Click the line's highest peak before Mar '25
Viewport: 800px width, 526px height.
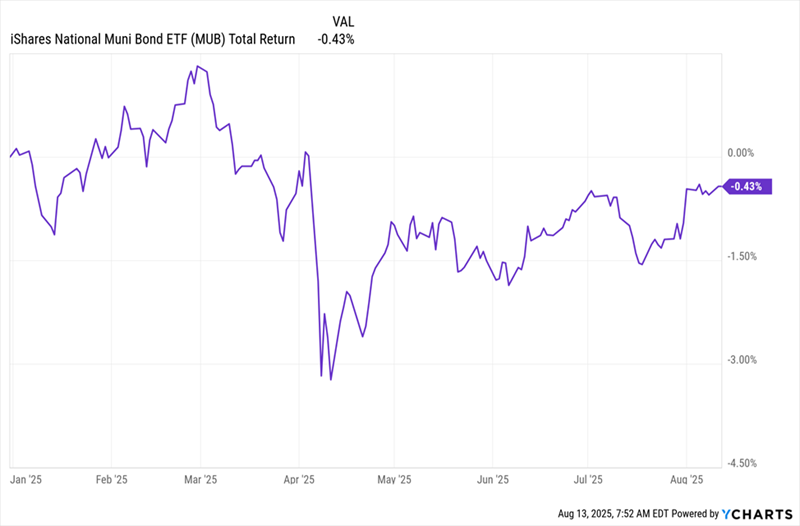(x=197, y=66)
